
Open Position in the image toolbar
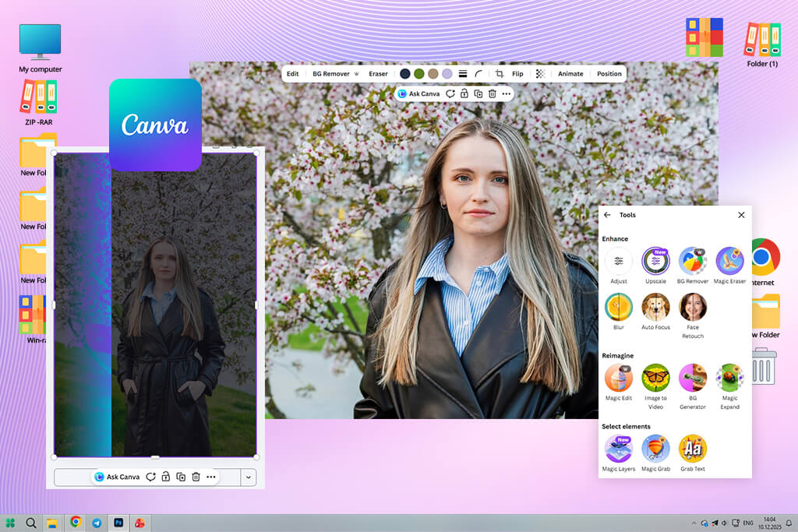click(609, 74)
